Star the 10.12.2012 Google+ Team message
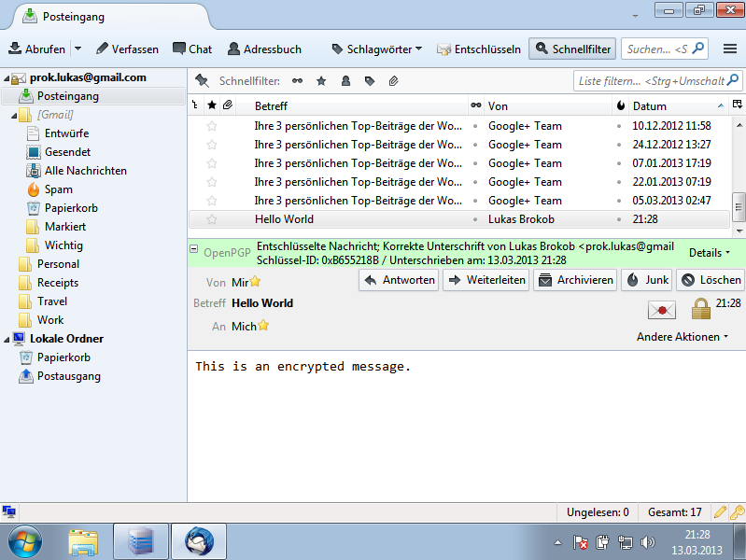The height and width of the screenshot is (560, 746). (212, 126)
